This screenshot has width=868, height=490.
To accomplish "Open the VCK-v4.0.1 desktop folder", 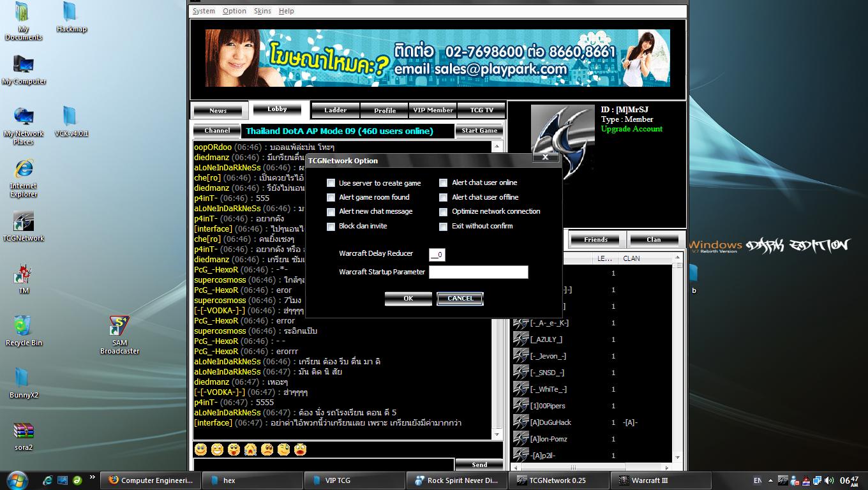I will (71, 122).
